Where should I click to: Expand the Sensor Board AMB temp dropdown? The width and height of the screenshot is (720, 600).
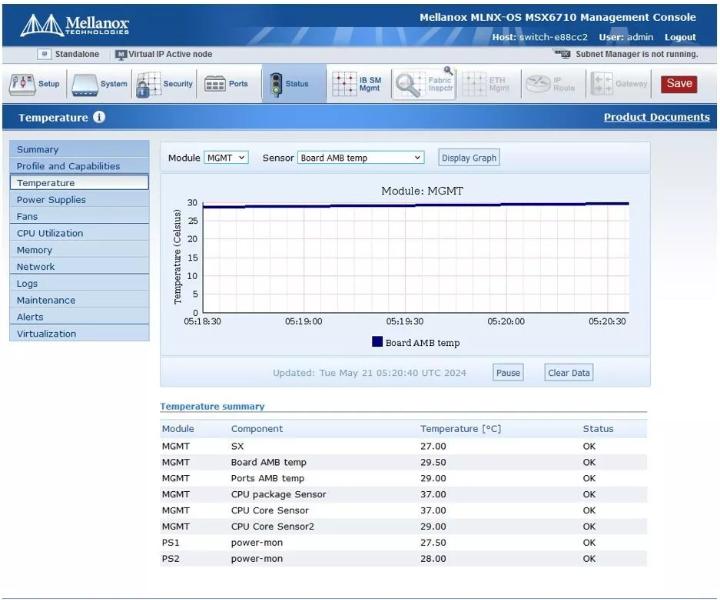(x=361, y=158)
